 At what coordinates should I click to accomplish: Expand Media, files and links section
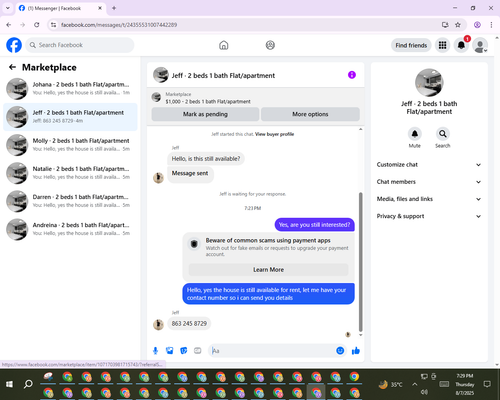click(429, 199)
